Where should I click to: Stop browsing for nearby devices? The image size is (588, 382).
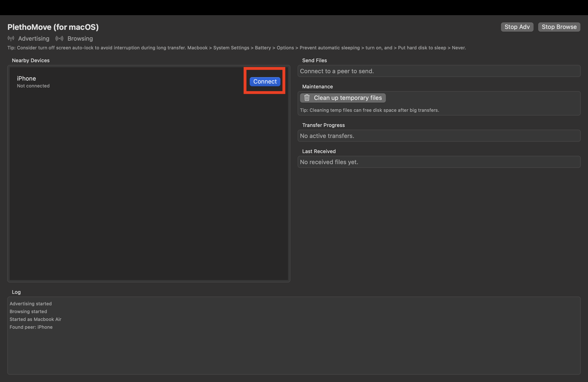pos(559,27)
